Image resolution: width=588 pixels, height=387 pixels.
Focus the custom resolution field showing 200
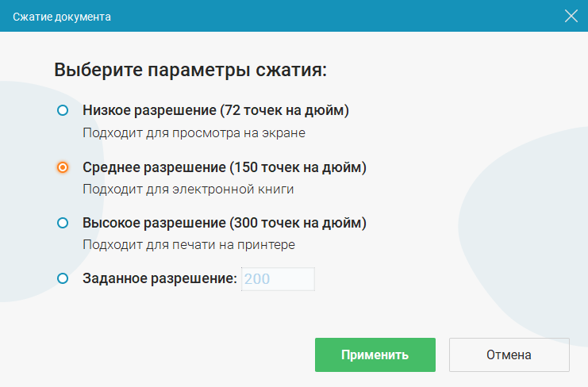tap(278, 279)
